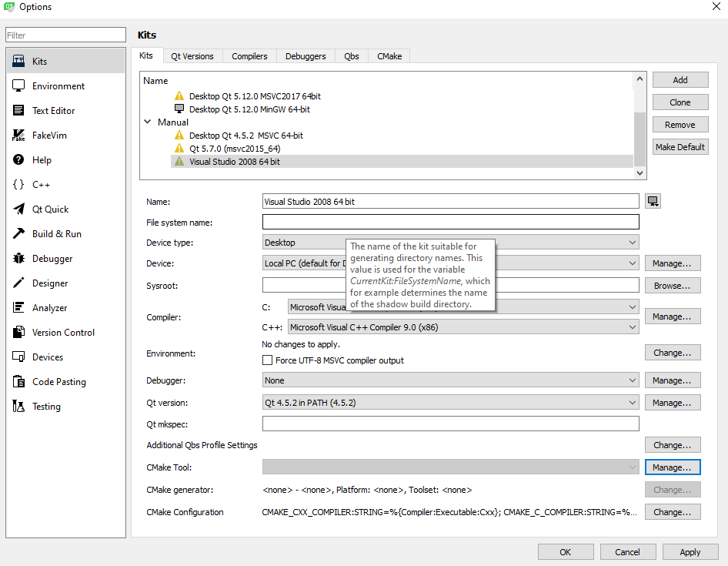Switch to the CMake tab
This screenshot has width=728, height=566.
(x=389, y=56)
